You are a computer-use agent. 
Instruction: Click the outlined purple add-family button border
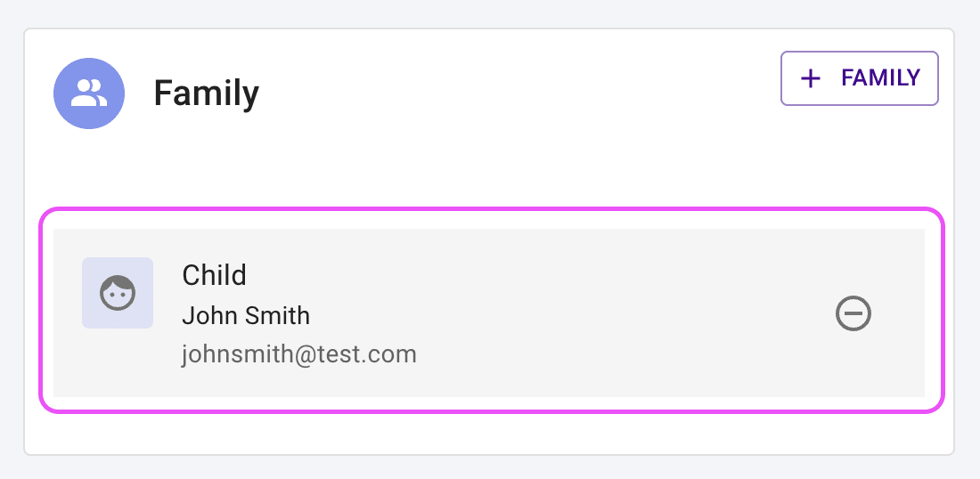[860, 53]
